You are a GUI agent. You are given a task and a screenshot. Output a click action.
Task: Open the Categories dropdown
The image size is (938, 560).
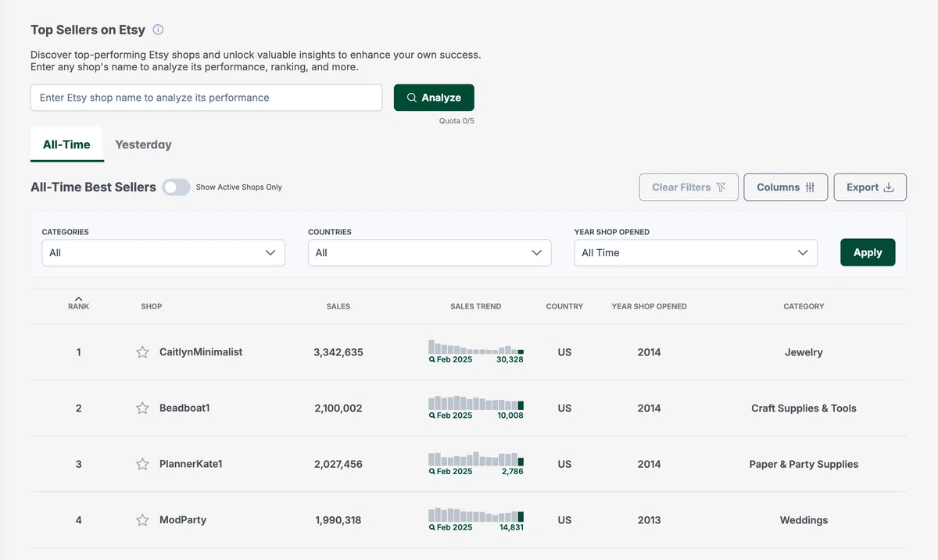tap(163, 253)
